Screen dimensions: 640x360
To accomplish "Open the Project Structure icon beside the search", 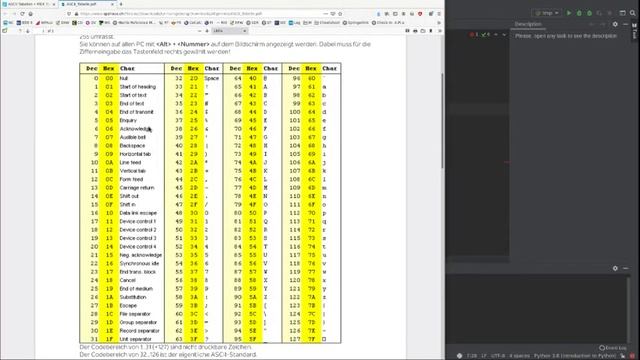I will [x=622, y=13].
